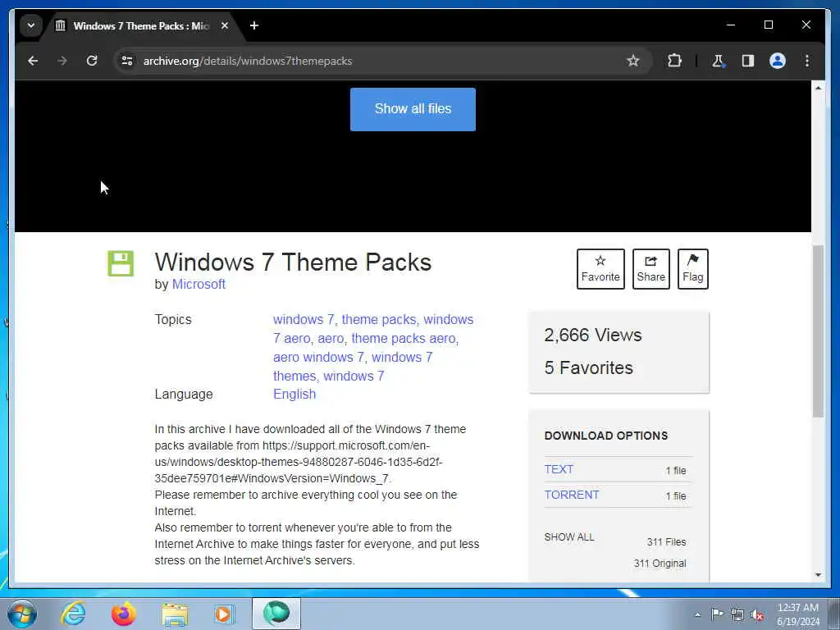Open the English language link
Screen dimensions: 840x630
(x=294, y=395)
